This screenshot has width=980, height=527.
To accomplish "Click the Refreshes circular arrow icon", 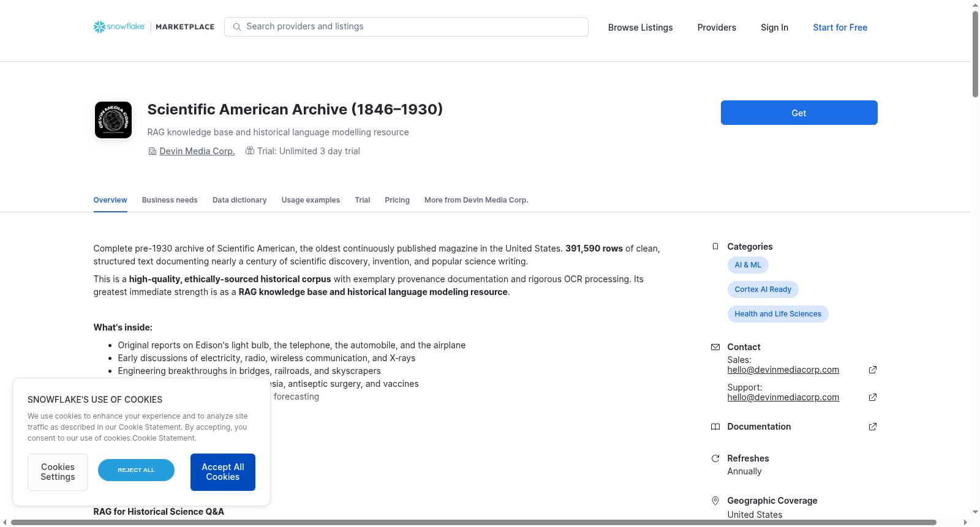I will coord(715,458).
